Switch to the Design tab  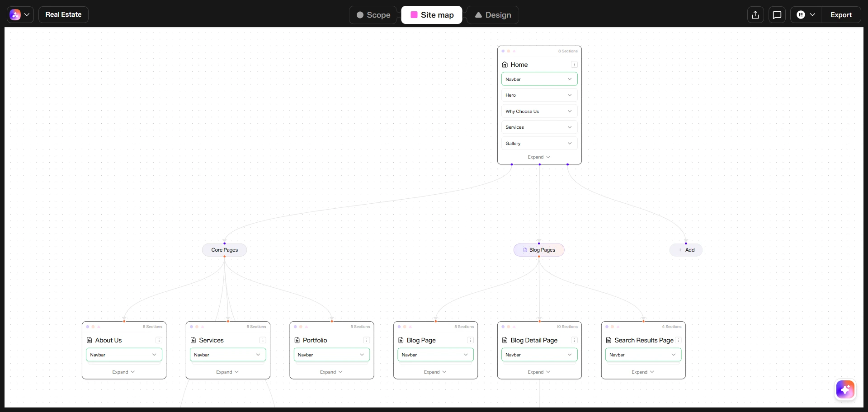[492, 14]
